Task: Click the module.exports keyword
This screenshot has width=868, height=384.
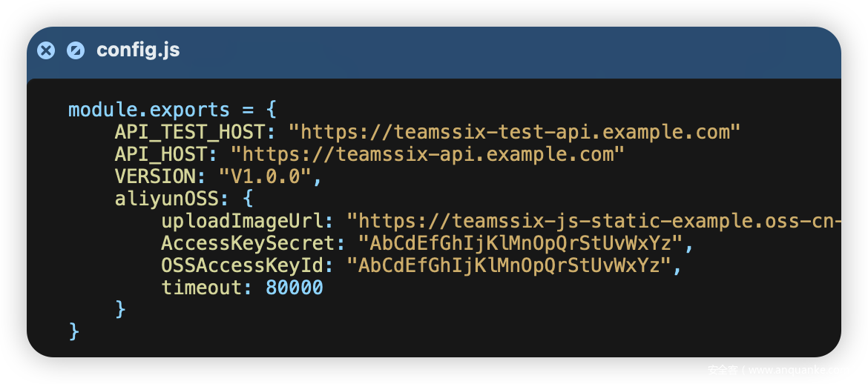Action: point(148,110)
